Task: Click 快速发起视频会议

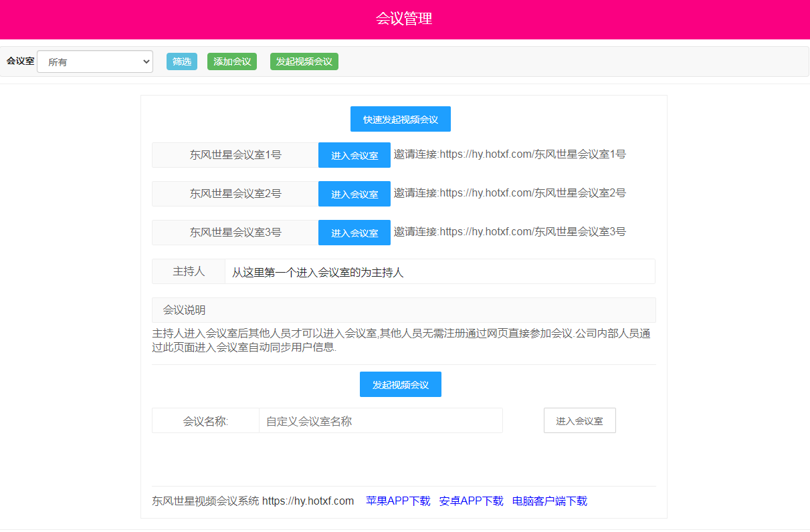Action: [x=400, y=118]
